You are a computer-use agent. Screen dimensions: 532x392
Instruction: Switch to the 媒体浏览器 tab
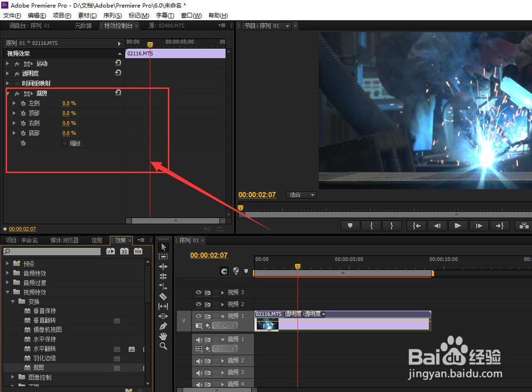pos(64,240)
